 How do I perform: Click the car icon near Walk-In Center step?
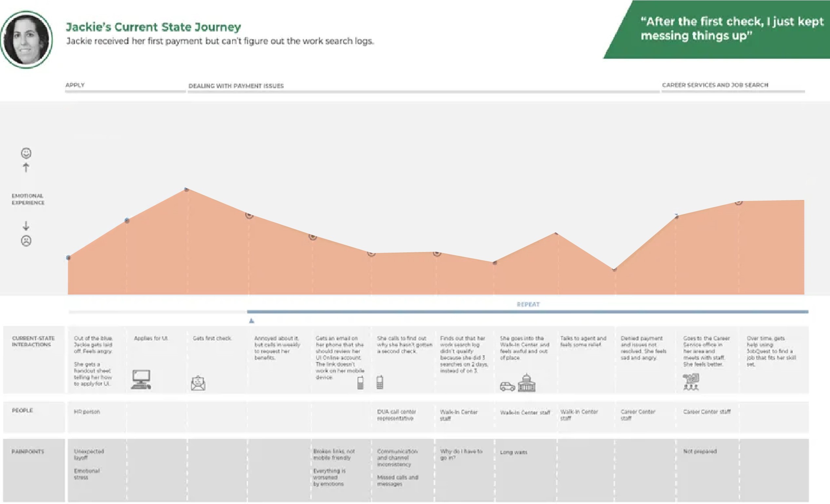[x=507, y=386]
